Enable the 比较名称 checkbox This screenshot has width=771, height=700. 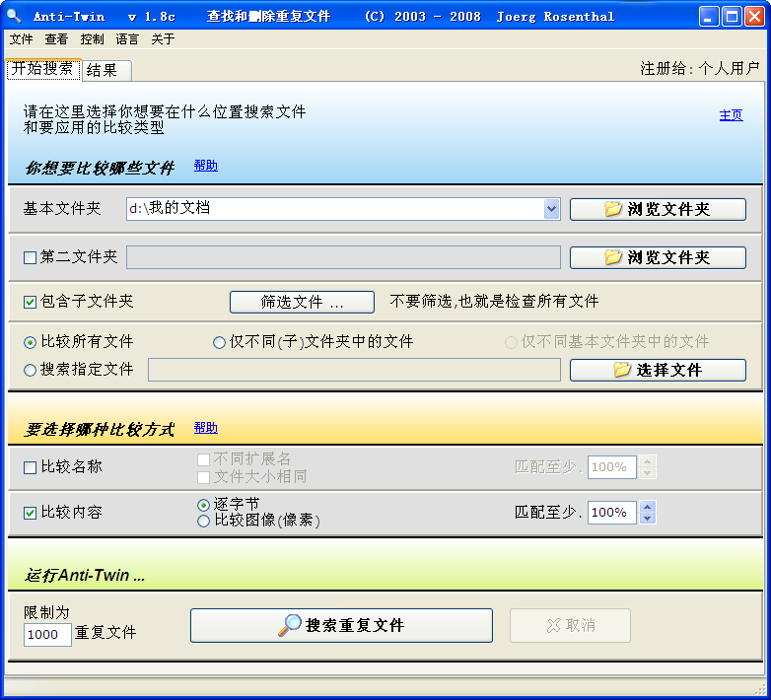31,467
